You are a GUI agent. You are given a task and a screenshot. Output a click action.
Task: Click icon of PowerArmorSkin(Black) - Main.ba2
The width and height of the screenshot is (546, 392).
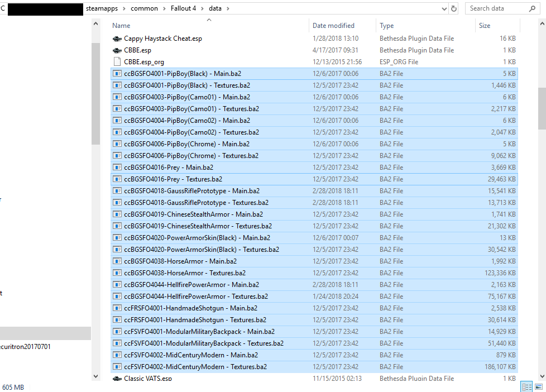(x=117, y=238)
